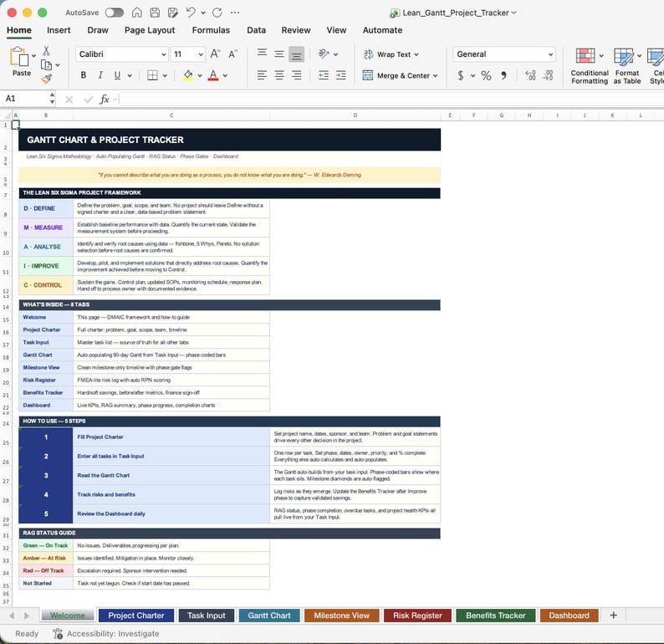664x644 pixels.
Task: Decrease decimal places
Action: (548, 76)
